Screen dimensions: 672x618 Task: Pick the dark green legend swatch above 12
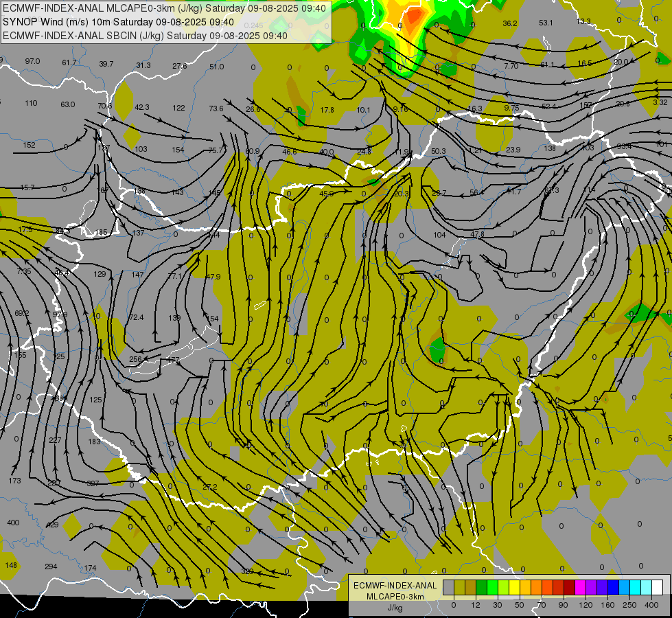point(482,587)
